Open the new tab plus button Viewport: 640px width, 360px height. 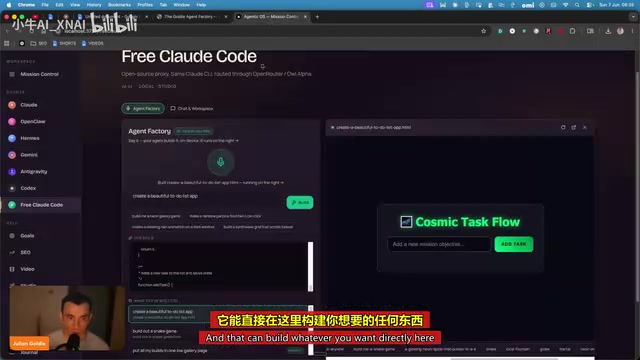[x=317, y=17]
